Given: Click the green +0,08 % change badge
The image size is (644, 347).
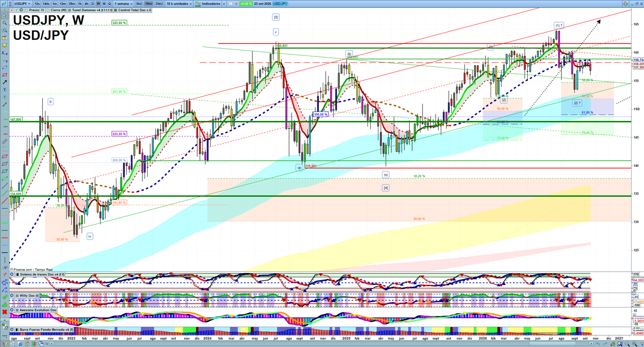Looking at the screenshot, I should pyautogui.click(x=246, y=4).
